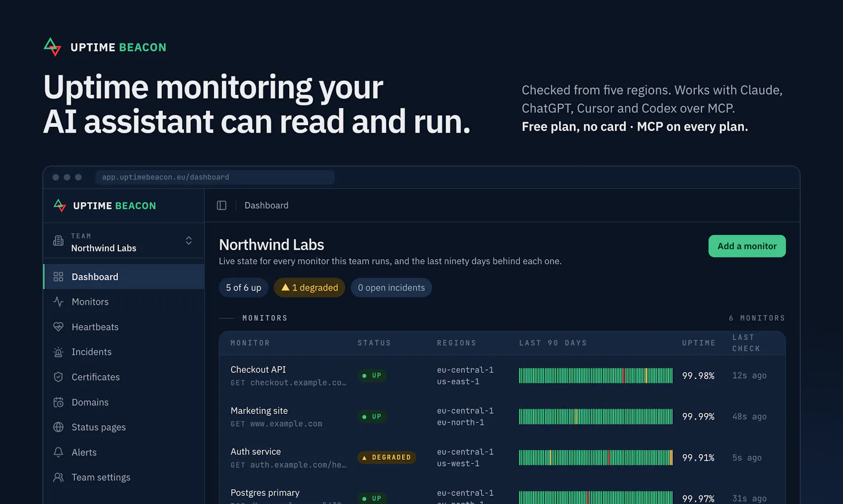Open Heartbeats from the sidebar
The image size is (843, 504).
pyautogui.click(x=124, y=327)
